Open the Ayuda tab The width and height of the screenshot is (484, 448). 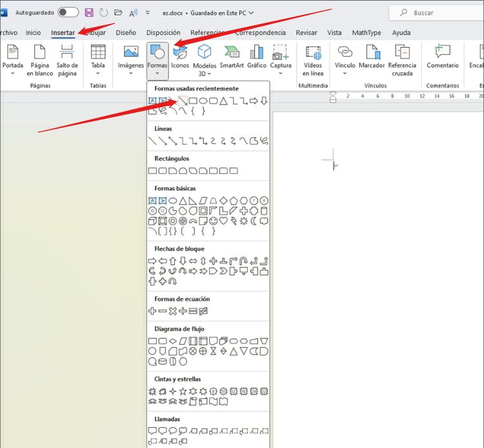click(401, 33)
